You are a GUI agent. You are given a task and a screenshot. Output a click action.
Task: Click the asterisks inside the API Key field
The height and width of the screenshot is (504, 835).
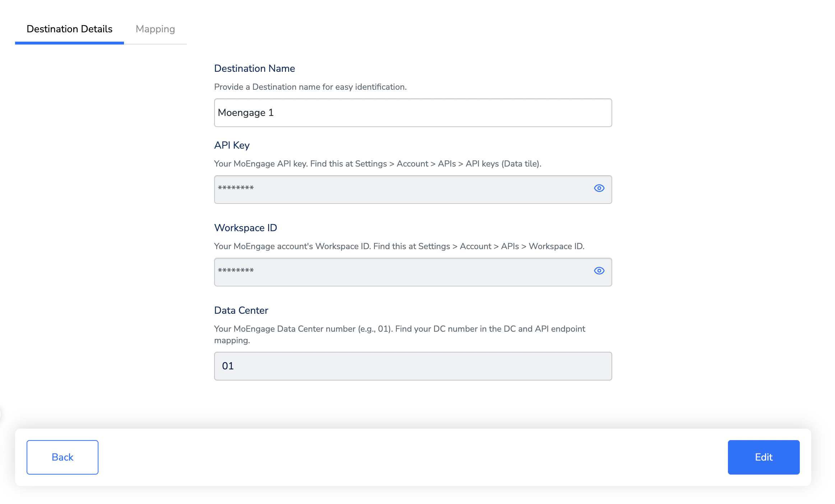236,188
